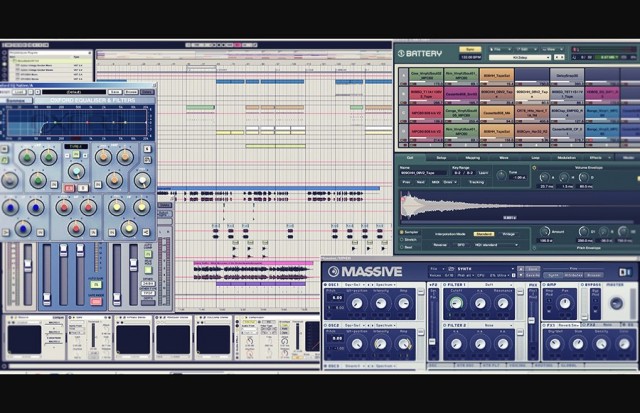
Task: Click the Sync button in Battery
Action: pyautogui.click(x=471, y=48)
